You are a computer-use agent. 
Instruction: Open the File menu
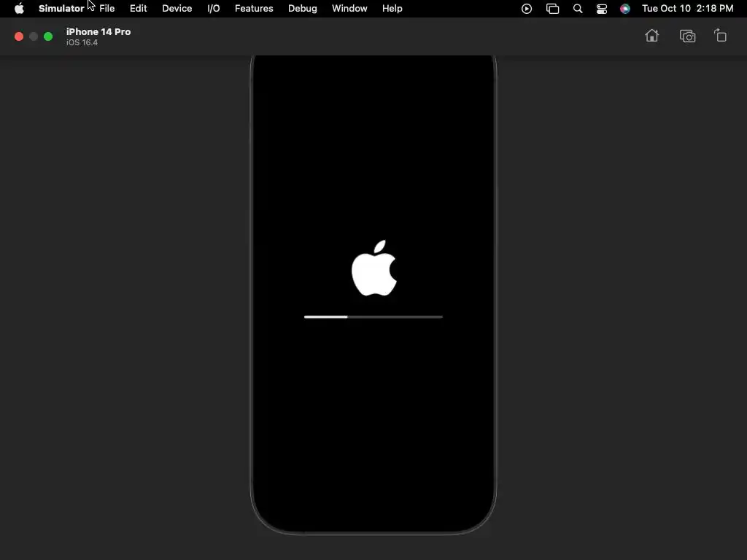tap(107, 9)
